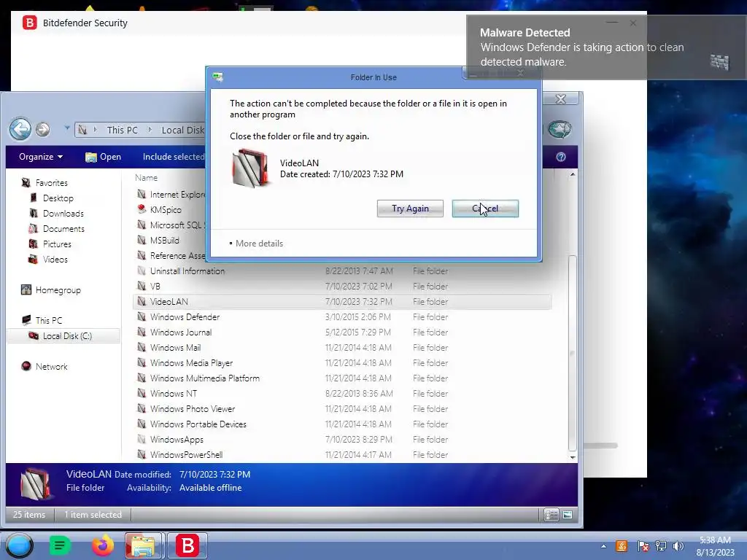Open Pictures in the navigation pane
The image size is (747, 560).
point(57,244)
